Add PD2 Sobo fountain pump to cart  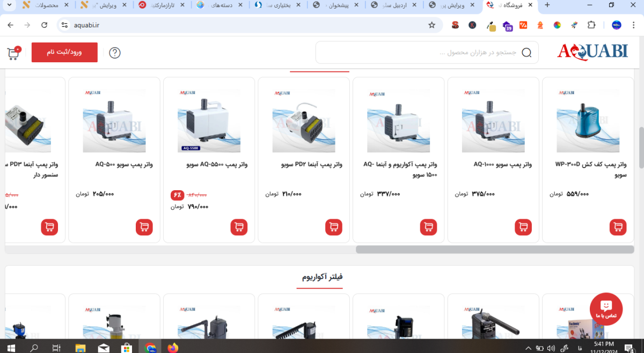(x=334, y=227)
